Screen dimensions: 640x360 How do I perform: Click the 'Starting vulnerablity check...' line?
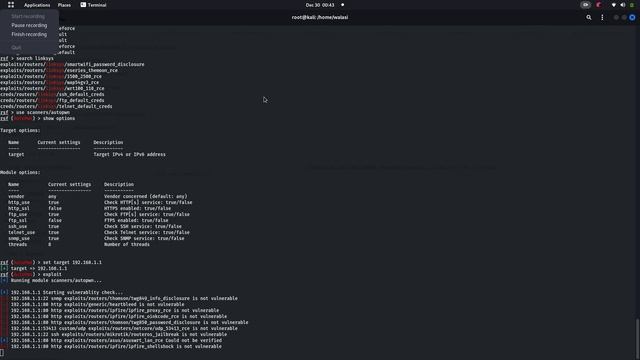62,292
